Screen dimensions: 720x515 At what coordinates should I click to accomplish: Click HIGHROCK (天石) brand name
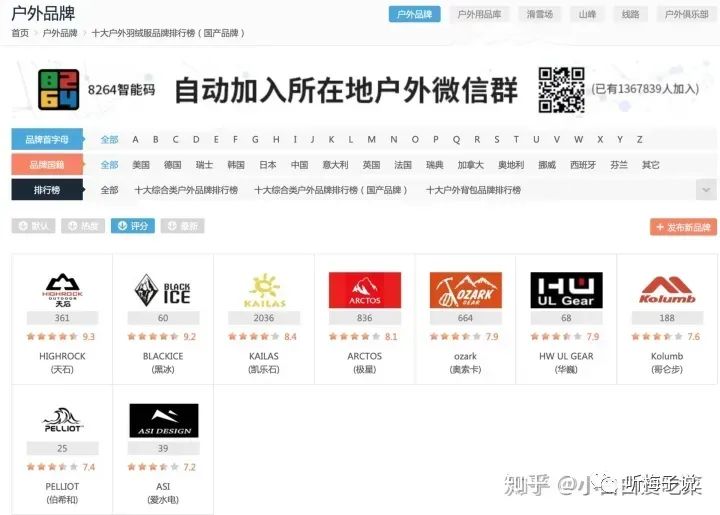click(62, 362)
